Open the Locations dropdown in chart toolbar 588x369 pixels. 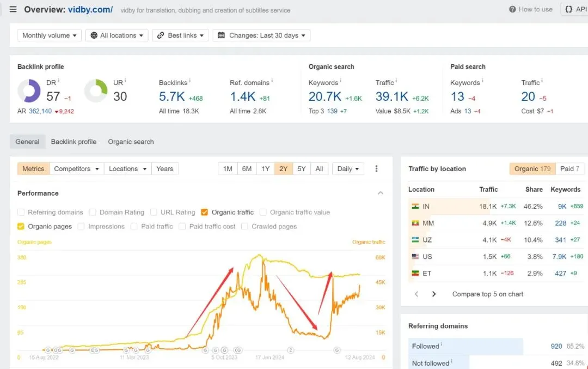tap(127, 169)
